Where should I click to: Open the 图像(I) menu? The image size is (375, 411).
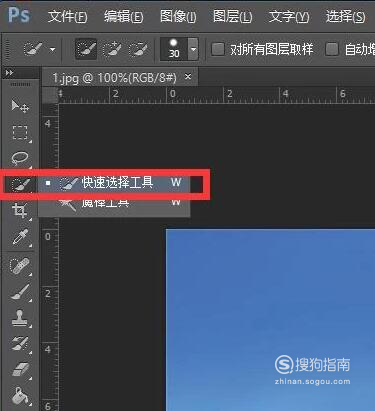point(178,16)
